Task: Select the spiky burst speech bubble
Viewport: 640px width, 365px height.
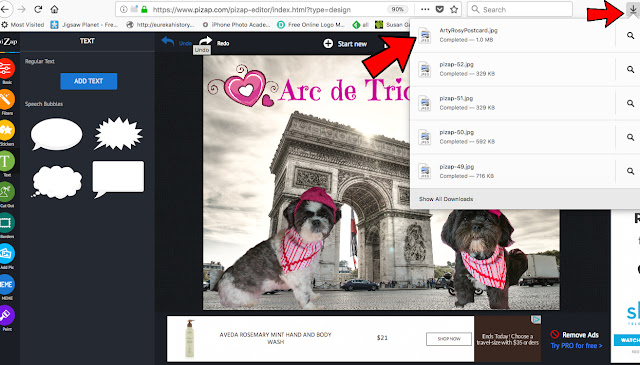Action: [118, 134]
